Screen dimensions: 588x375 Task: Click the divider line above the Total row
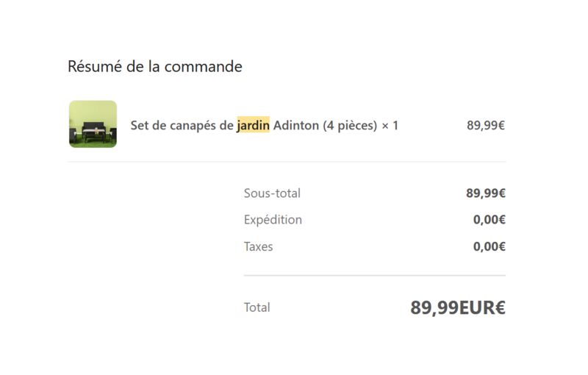[375, 276]
